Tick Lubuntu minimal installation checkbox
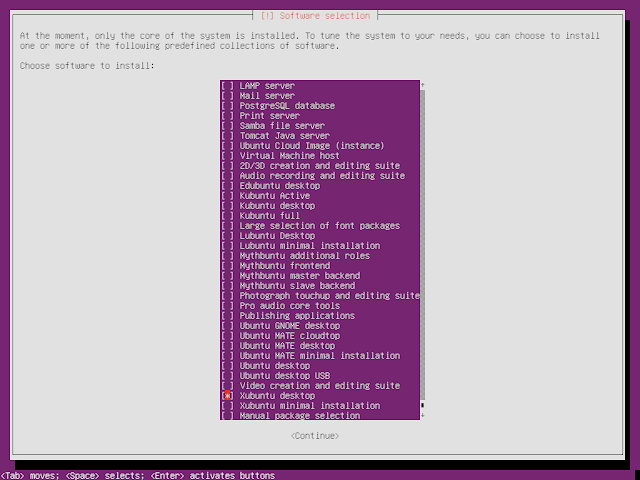 227,246
